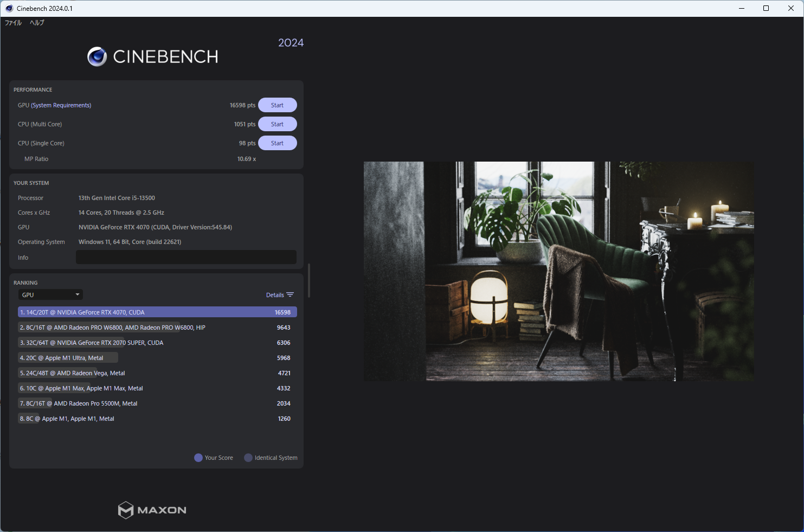Select ranking row Radeon Pro 5500M

[x=157, y=403]
